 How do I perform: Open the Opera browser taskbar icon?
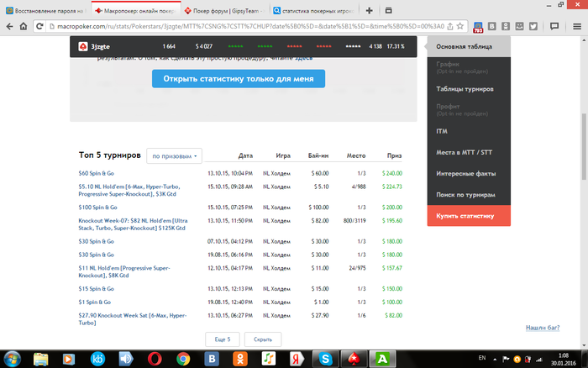tap(155, 359)
